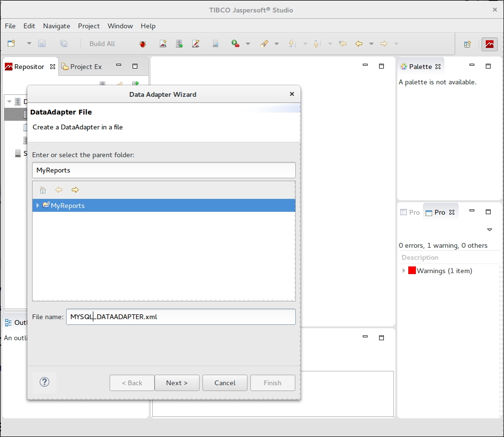Open the New dropdown arrow in the toolbar
The image size is (504, 437).
pyautogui.click(x=29, y=44)
